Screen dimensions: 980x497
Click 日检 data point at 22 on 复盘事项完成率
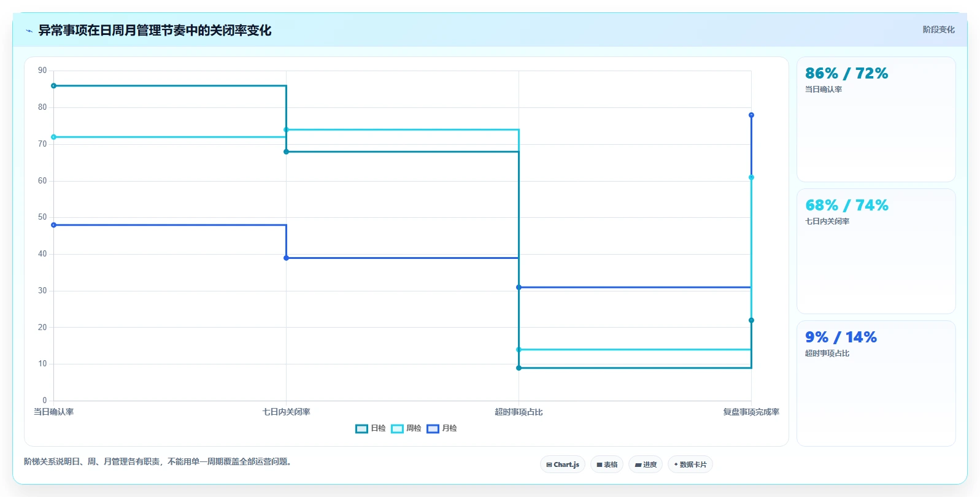click(751, 320)
